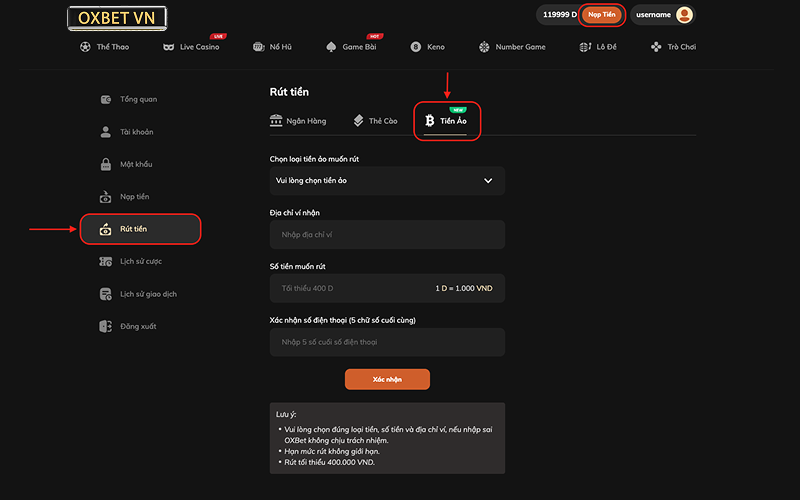This screenshot has height=500, width=800.
Task: Open the Lô Đề lottery section
Action: 598,47
